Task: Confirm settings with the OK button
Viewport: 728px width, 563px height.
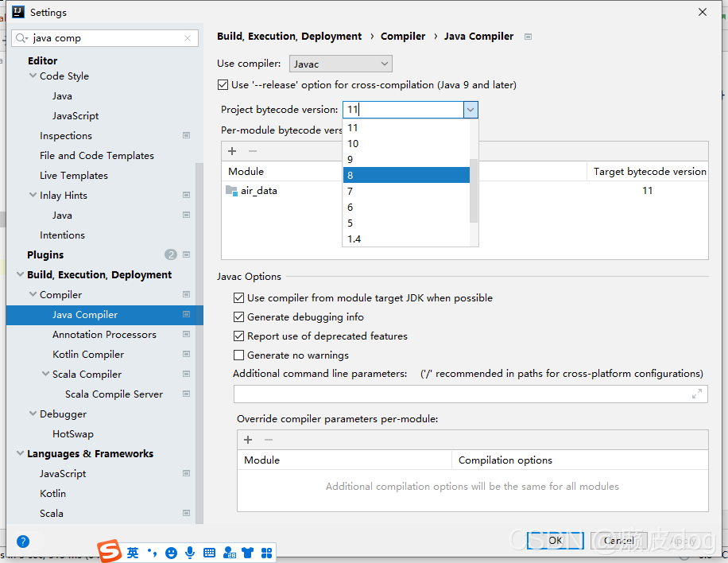Action: (556, 540)
